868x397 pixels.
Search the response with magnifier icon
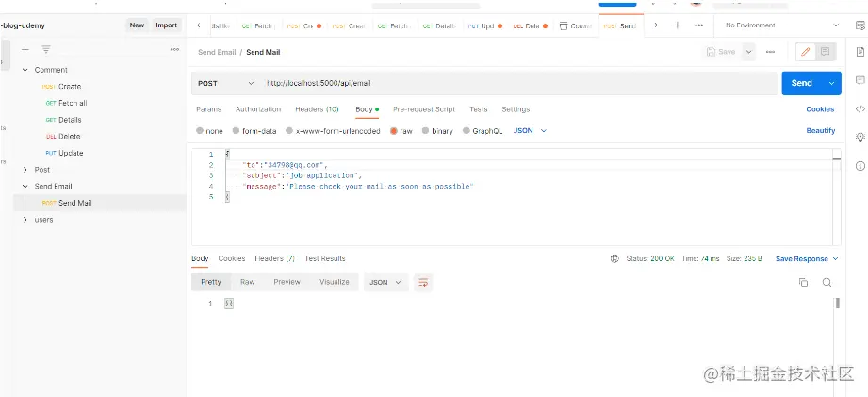tap(827, 282)
